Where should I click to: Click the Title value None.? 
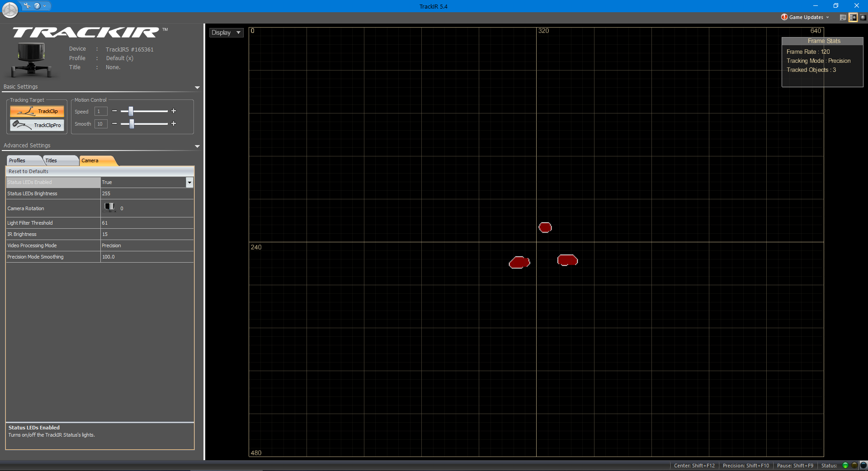click(113, 67)
